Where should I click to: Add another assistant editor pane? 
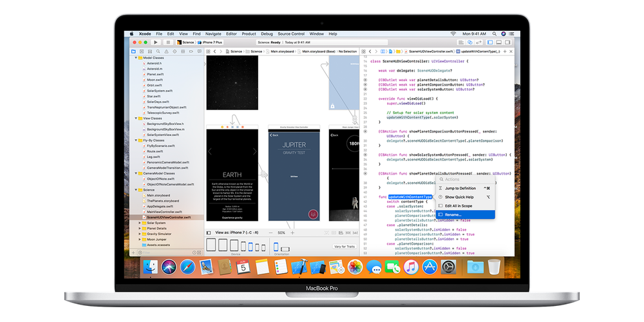pyautogui.click(x=505, y=52)
